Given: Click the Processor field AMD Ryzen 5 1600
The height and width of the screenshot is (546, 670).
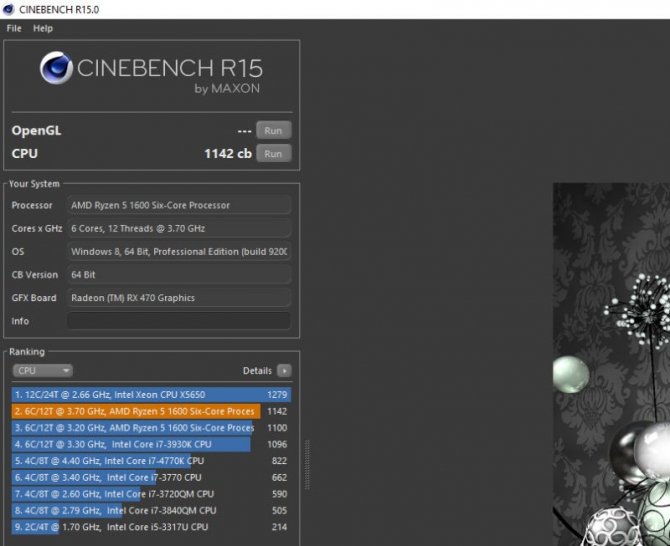Looking at the screenshot, I should point(179,205).
